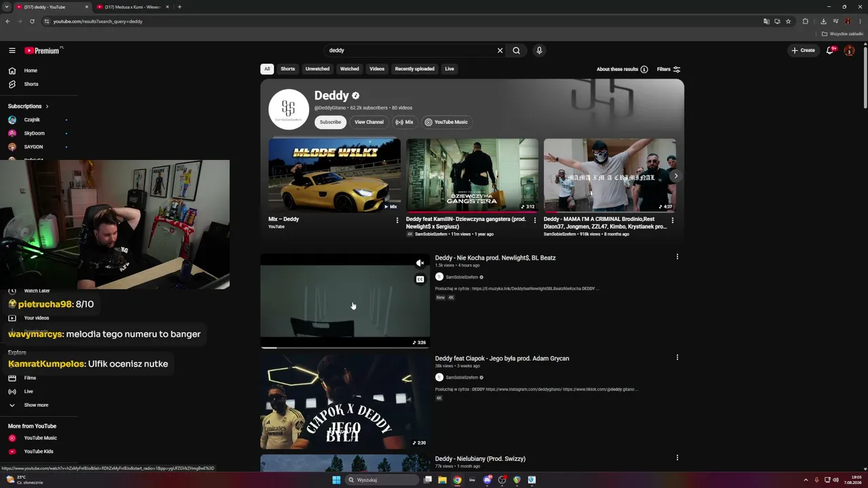Open options for Nie Kocha video
Screen dimensions: 868x488
[x=677, y=257]
